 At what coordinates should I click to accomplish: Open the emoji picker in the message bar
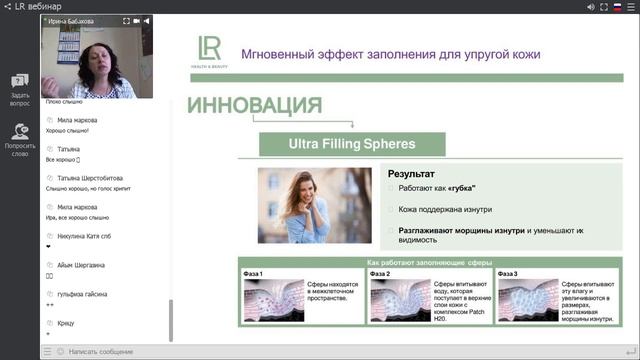point(60,351)
